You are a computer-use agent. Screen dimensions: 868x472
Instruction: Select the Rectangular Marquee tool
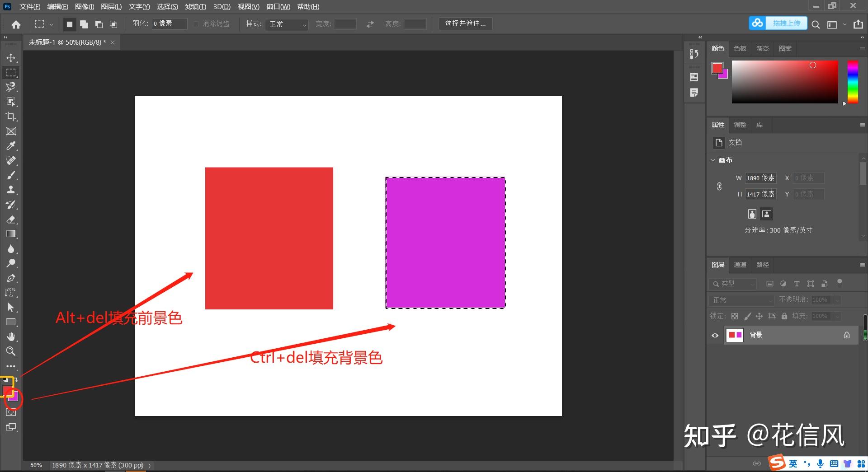11,73
